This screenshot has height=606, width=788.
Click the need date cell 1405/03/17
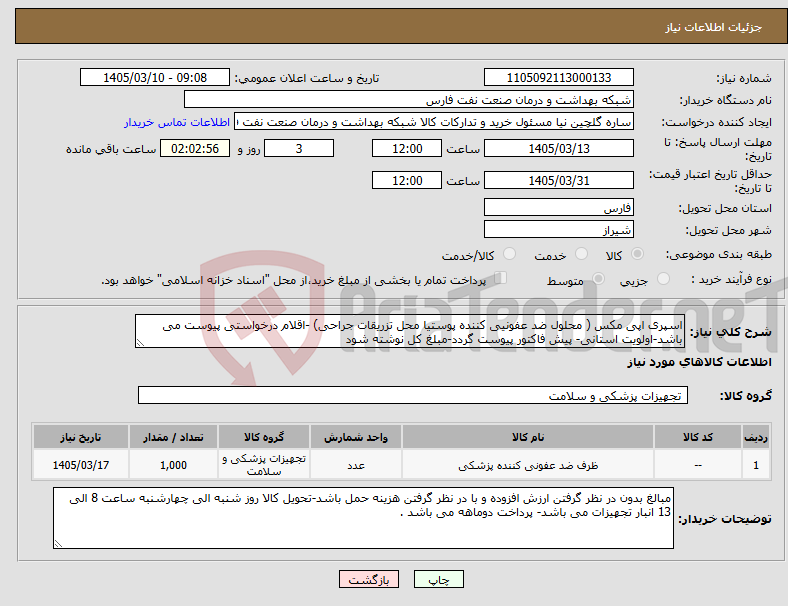(81, 465)
